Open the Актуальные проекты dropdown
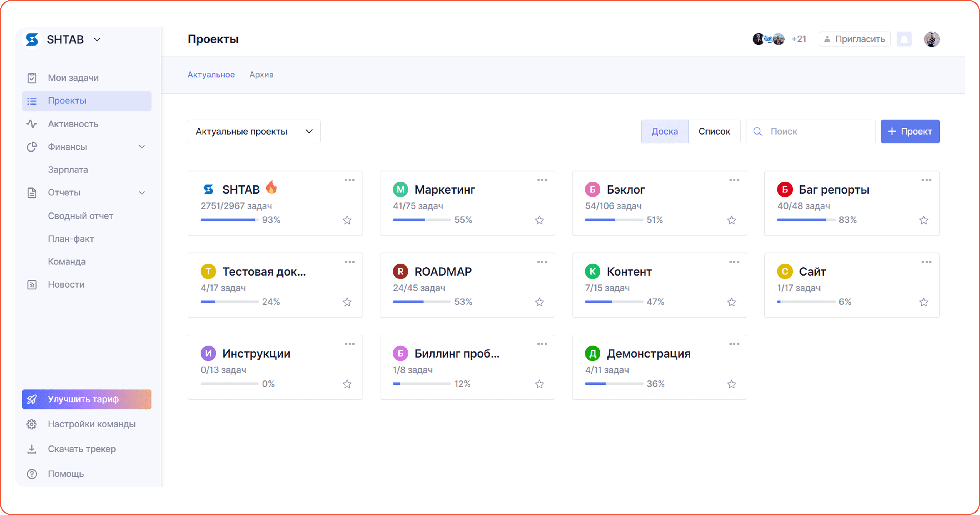 254,132
